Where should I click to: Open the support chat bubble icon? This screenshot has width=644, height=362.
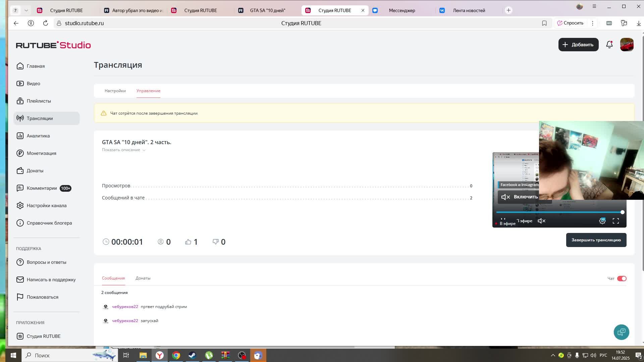(x=621, y=332)
